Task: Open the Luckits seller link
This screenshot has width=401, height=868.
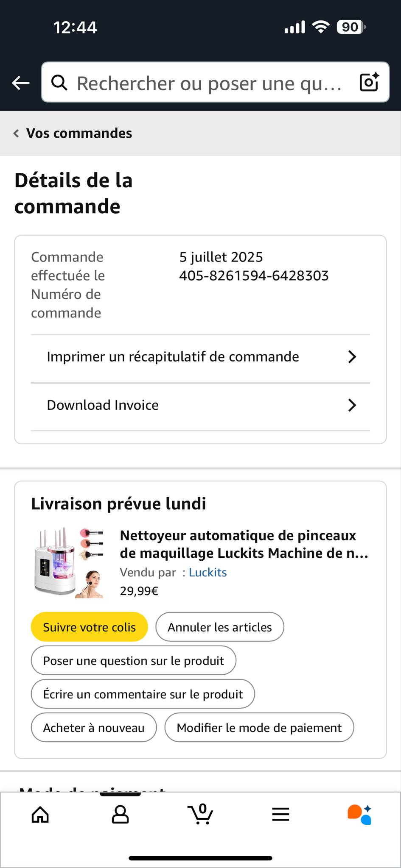Action: coord(208,572)
